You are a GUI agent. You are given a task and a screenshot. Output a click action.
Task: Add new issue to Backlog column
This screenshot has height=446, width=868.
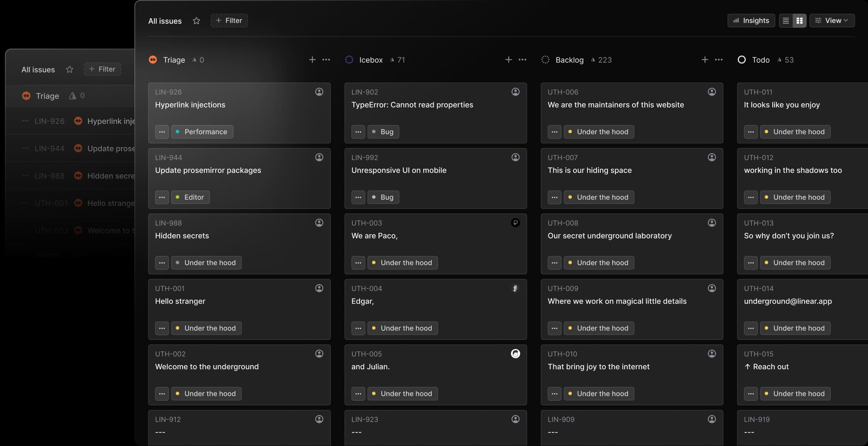(705, 60)
